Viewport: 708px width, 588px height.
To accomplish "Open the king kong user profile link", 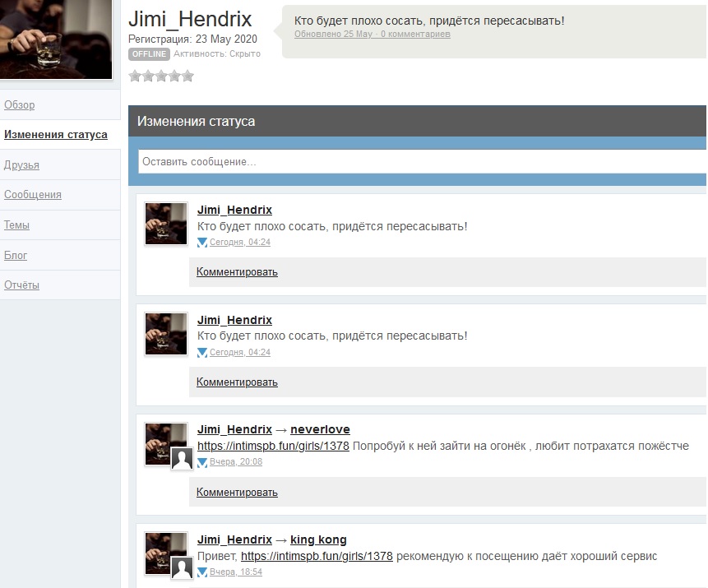I will (318, 539).
